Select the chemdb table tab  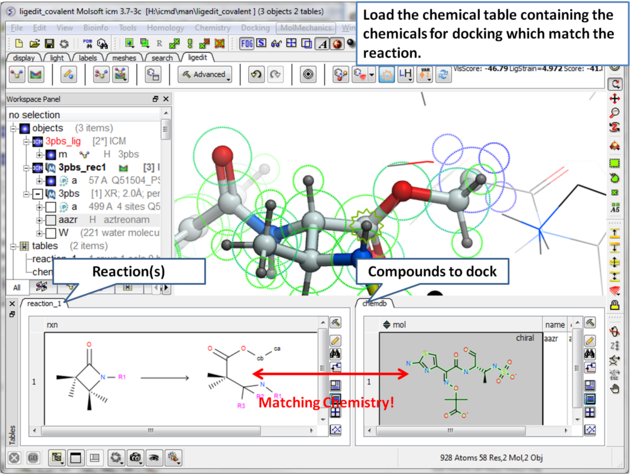pos(375,303)
